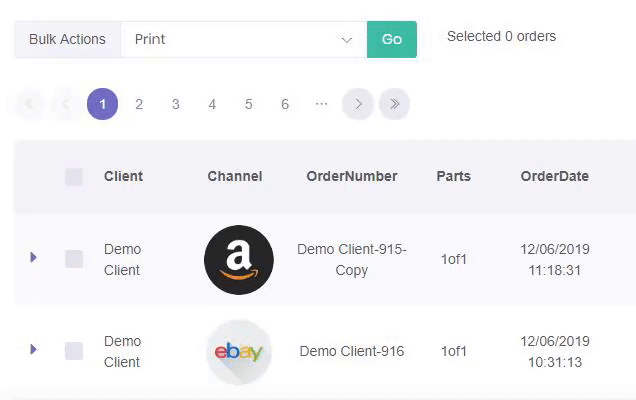Click the first page double-arrow

coord(30,104)
